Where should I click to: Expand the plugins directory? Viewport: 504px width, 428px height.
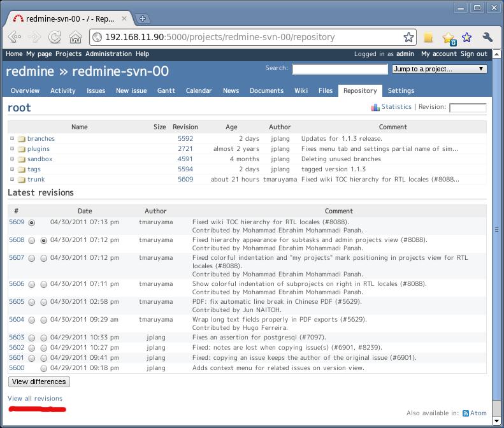(12, 148)
